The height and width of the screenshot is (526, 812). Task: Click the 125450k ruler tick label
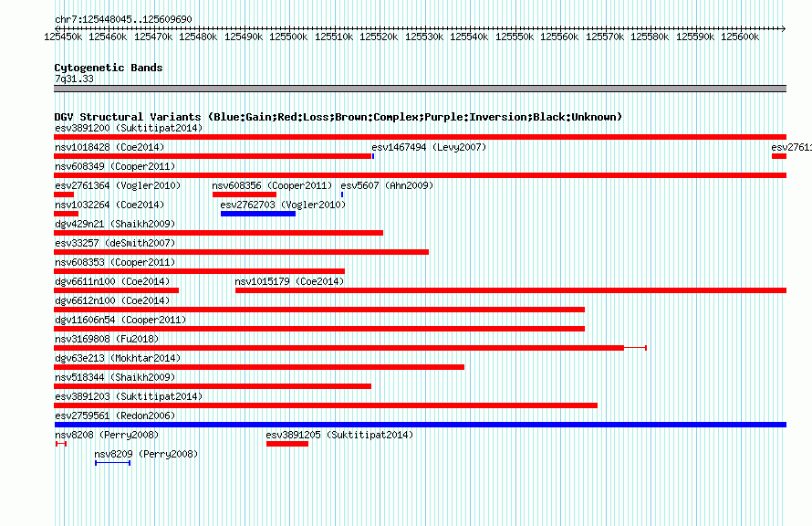(x=63, y=37)
